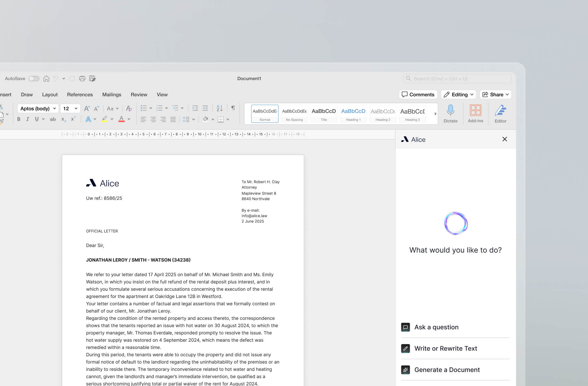Screen dimensions: 588x386
Task: Open the Add-ins gallery
Action: pyautogui.click(x=475, y=110)
